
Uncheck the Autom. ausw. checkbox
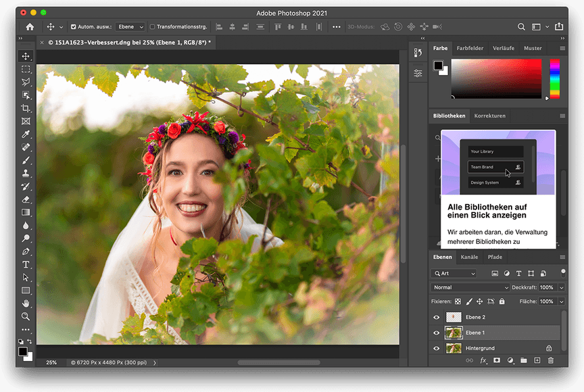pyautogui.click(x=74, y=27)
